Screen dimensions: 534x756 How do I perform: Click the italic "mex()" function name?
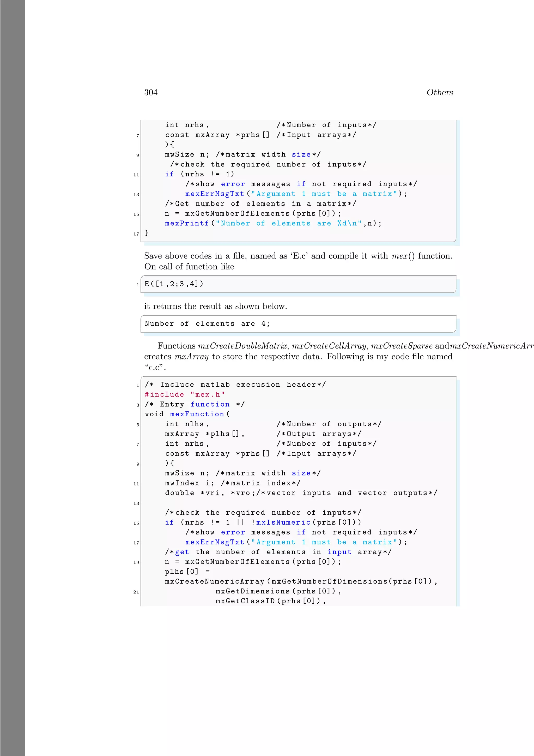(x=403, y=256)
